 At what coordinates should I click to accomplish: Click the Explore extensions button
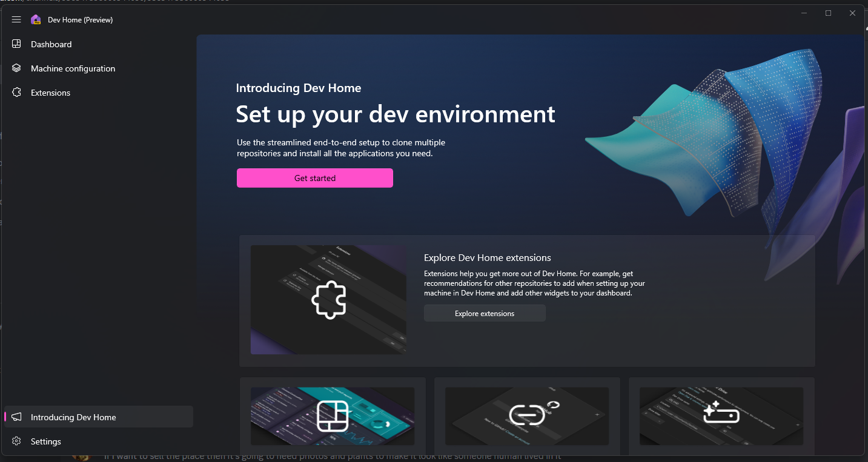pyautogui.click(x=485, y=314)
